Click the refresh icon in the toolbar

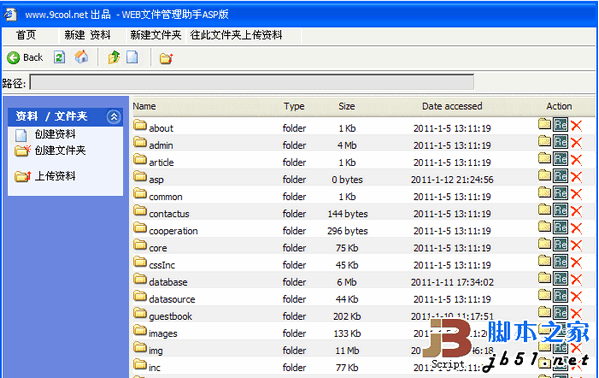pyautogui.click(x=59, y=57)
